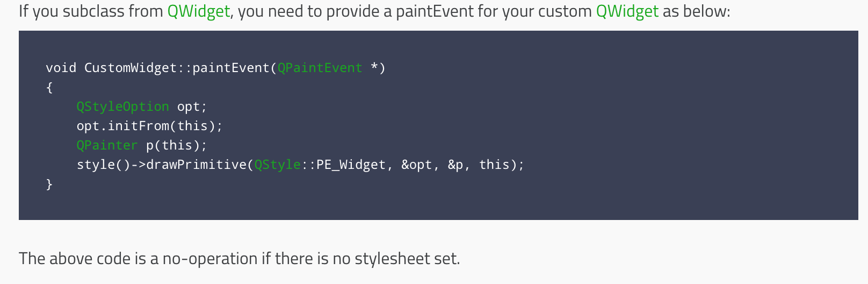
Task: Click the 'void' keyword in the code
Action: coord(61,68)
